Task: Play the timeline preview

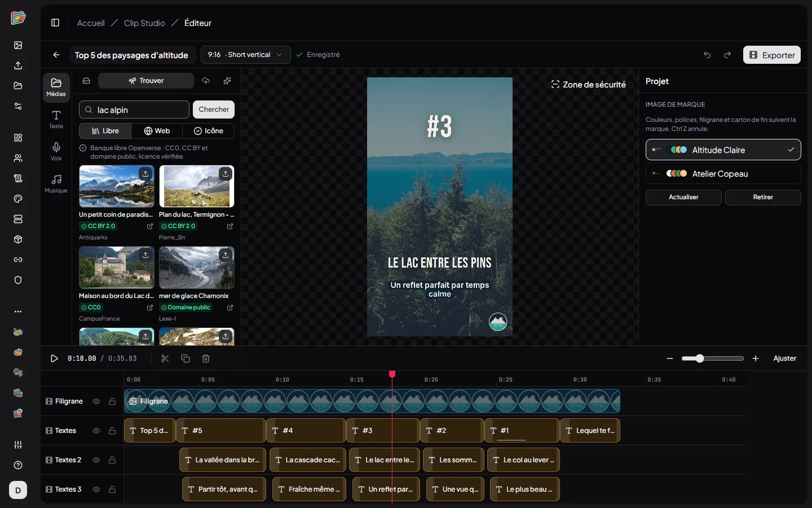Action: 54,358
